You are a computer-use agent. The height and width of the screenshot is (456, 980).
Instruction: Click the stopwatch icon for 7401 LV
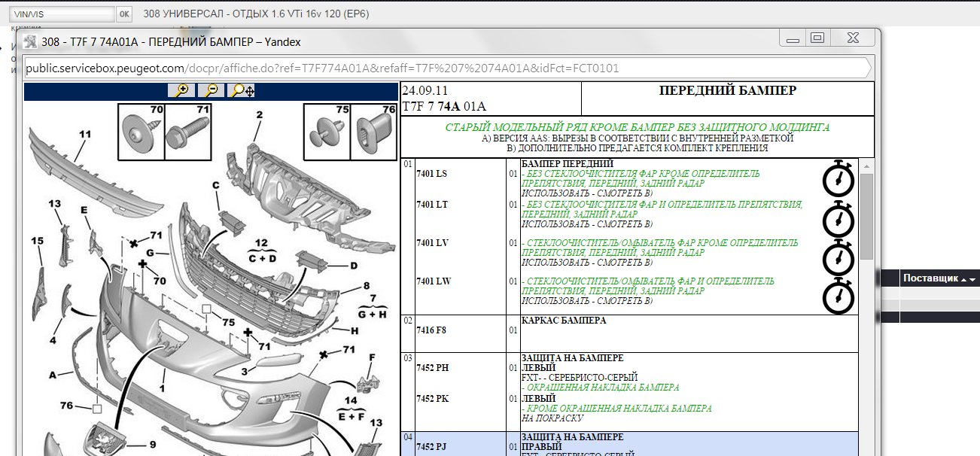click(838, 258)
